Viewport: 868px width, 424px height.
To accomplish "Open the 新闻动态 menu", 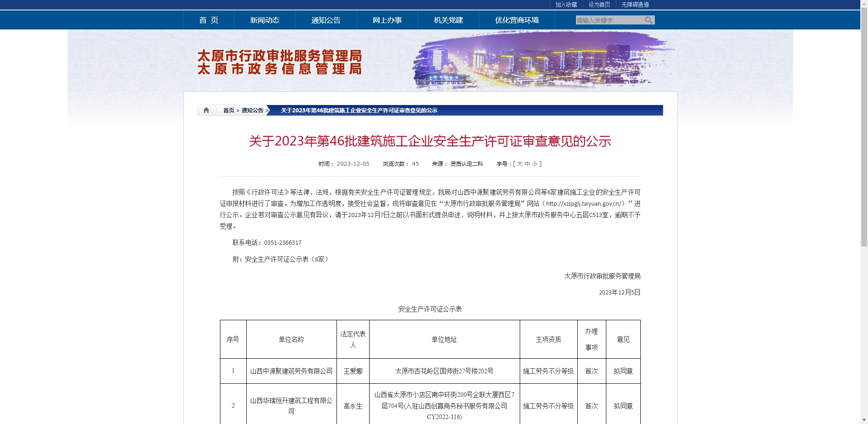I will (x=265, y=20).
